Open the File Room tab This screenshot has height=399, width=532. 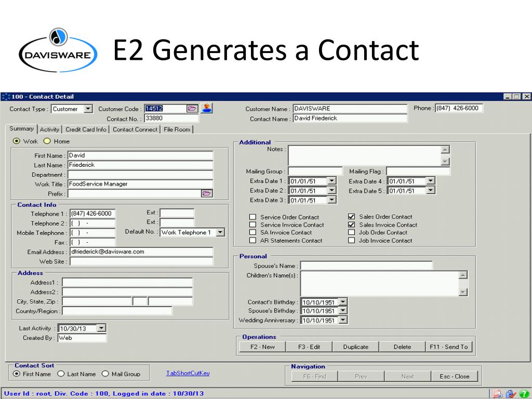pos(177,129)
